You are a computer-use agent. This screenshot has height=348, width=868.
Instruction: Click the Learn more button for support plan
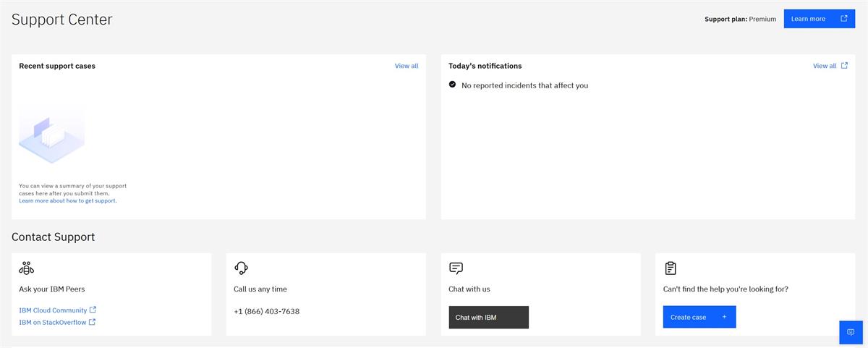click(x=819, y=19)
